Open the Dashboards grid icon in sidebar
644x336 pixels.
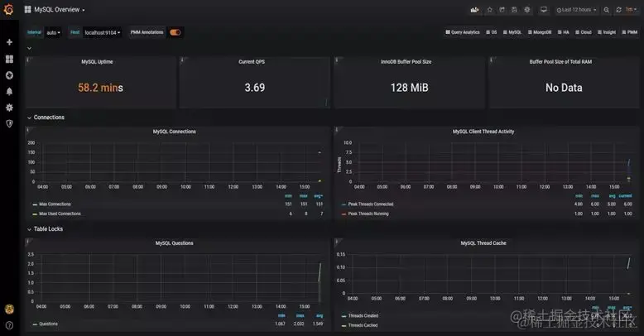tap(9, 59)
